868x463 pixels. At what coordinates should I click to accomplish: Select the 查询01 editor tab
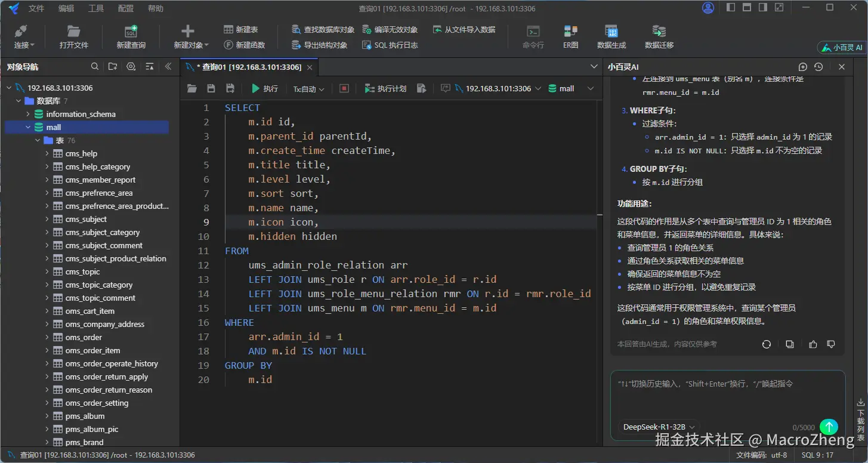(246, 67)
